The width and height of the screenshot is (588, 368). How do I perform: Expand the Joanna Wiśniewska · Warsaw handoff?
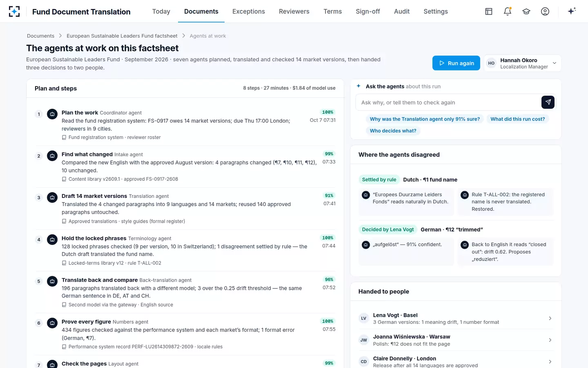(456, 340)
